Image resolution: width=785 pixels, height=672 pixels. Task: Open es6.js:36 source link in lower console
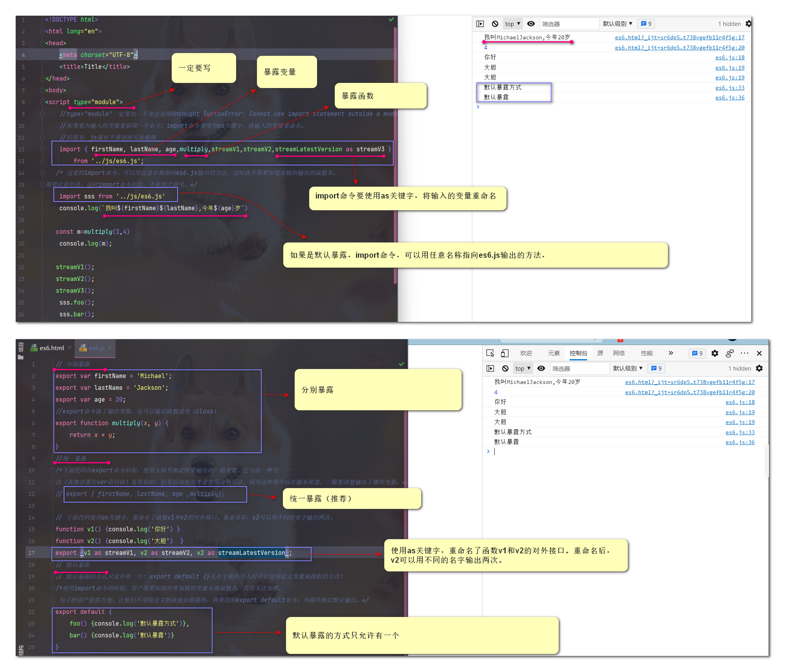tap(740, 442)
